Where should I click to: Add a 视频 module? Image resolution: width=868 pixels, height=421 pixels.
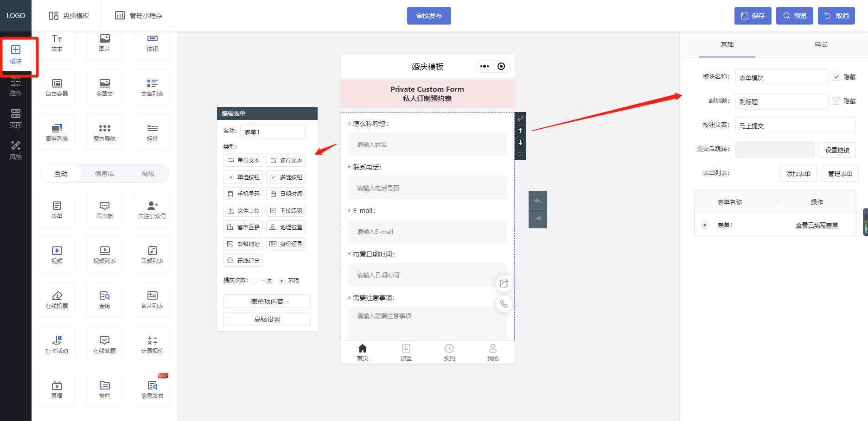coord(57,254)
